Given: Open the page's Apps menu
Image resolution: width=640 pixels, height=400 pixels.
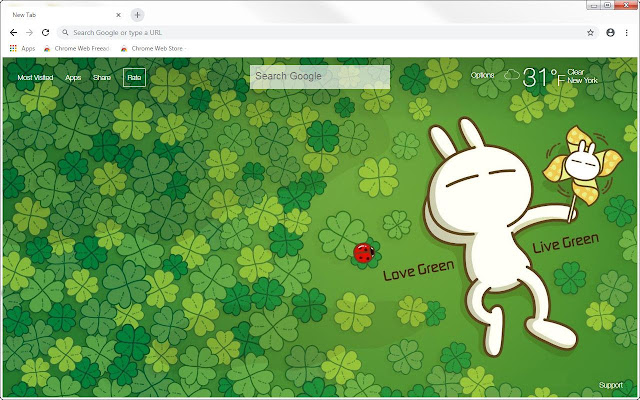Looking at the screenshot, I should point(73,78).
